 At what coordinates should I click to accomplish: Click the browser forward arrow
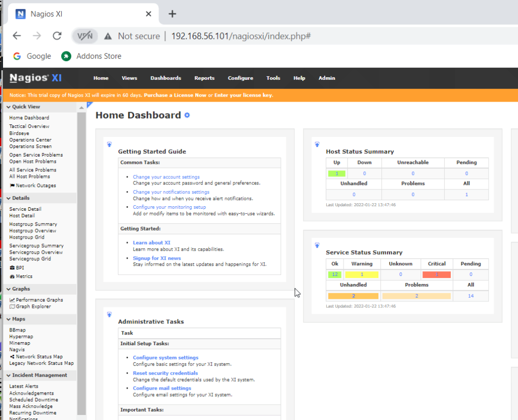36,36
